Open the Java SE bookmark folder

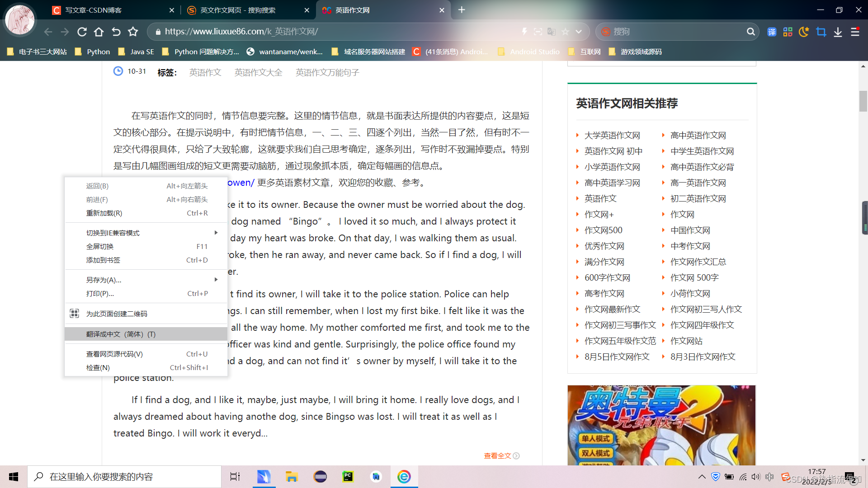click(x=136, y=52)
